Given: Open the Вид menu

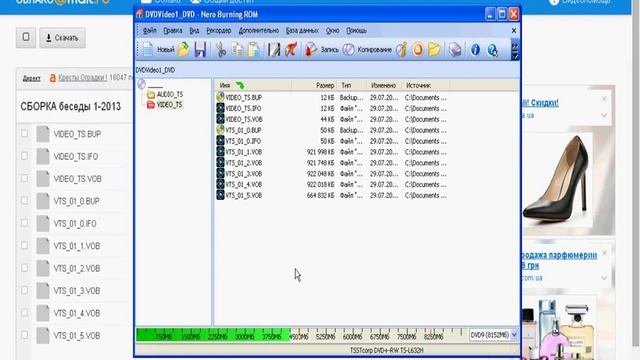Looking at the screenshot, I should [194, 31].
